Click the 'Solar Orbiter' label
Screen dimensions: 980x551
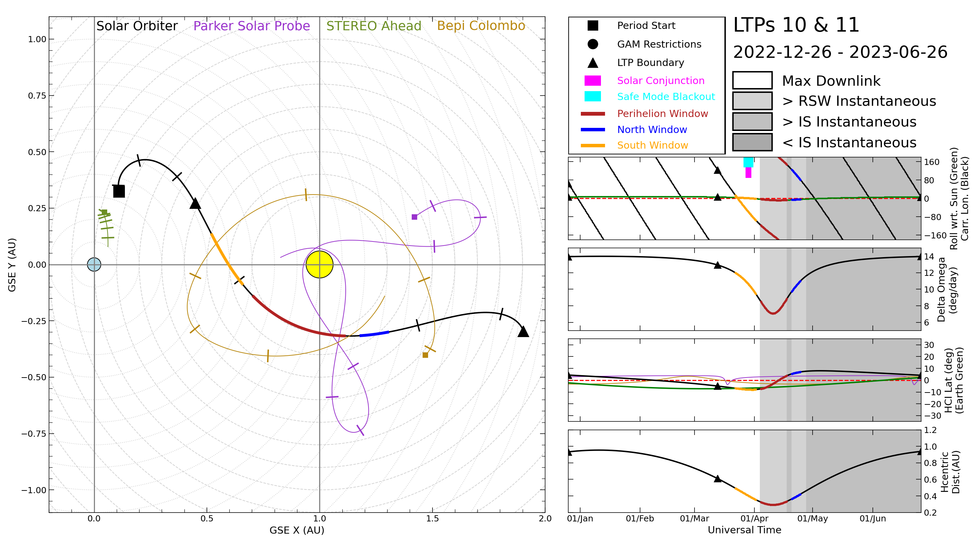click(x=137, y=26)
